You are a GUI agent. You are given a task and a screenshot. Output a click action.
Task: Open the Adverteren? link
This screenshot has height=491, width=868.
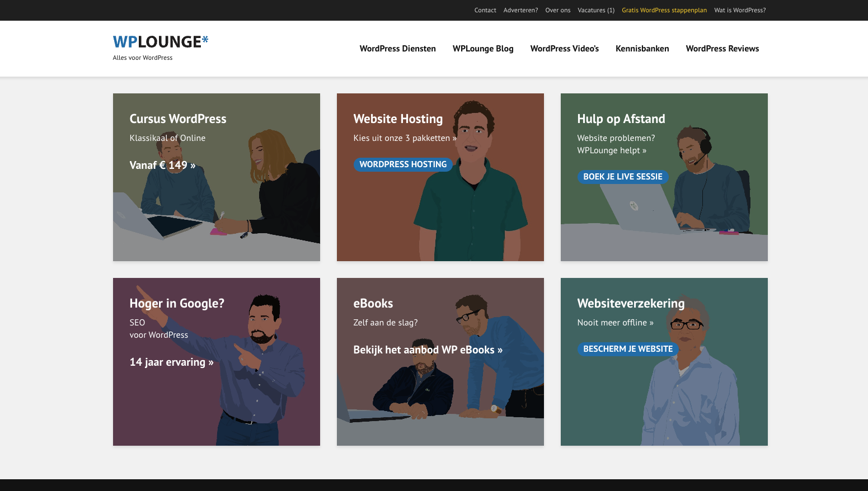click(520, 10)
